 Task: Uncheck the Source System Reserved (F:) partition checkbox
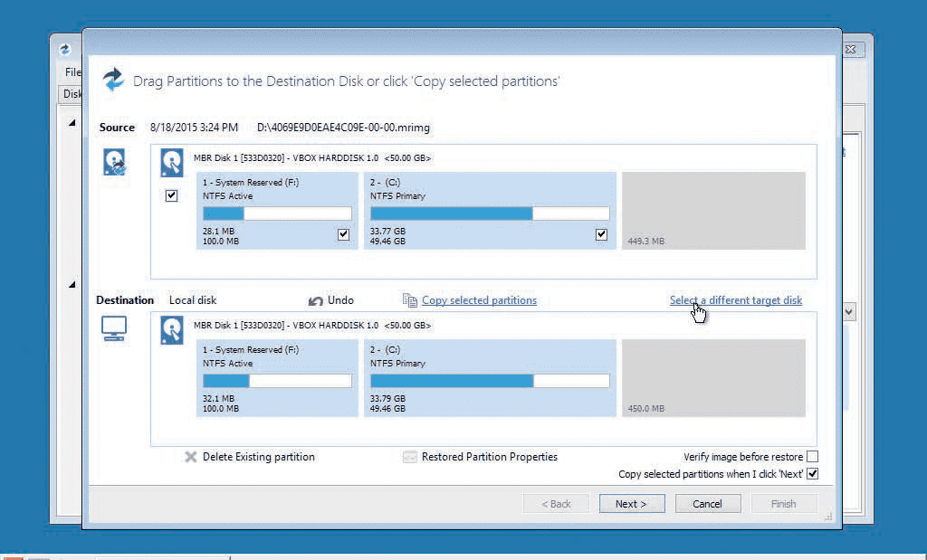[x=343, y=234]
